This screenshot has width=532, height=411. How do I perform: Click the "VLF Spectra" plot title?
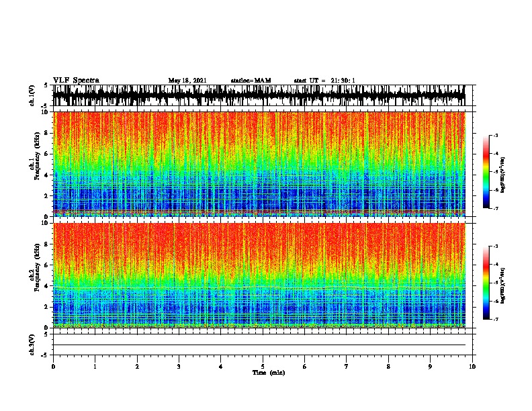(x=76, y=81)
